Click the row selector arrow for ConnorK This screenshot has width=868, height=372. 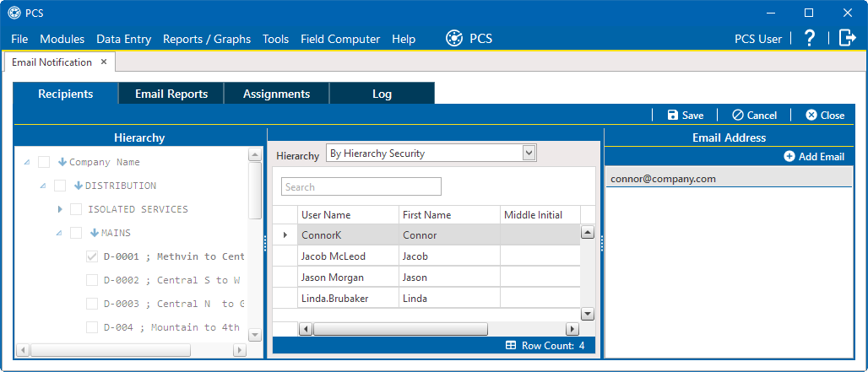coord(285,235)
